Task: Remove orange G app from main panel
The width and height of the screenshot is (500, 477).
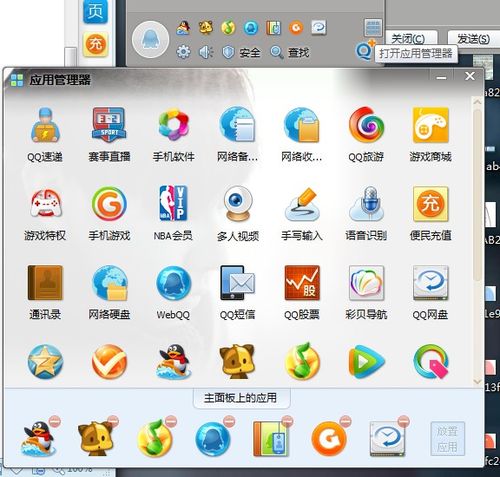Action: tap(346, 421)
